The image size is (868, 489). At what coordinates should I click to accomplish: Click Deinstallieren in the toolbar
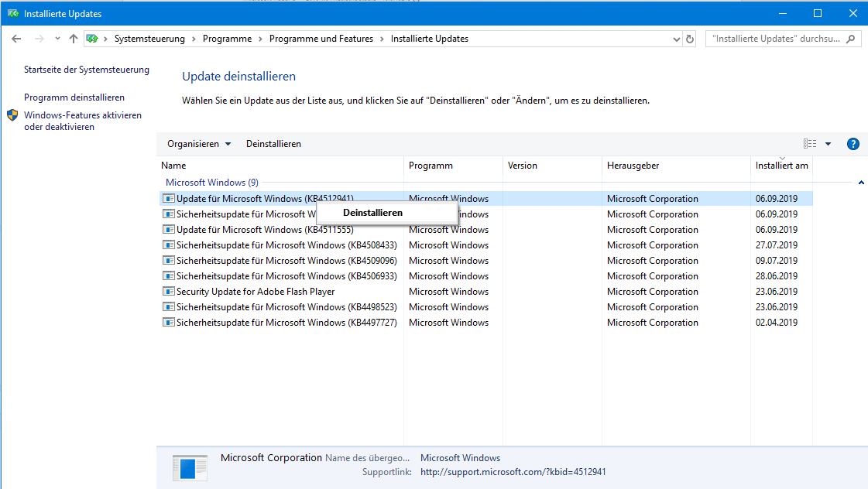click(x=273, y=144)
